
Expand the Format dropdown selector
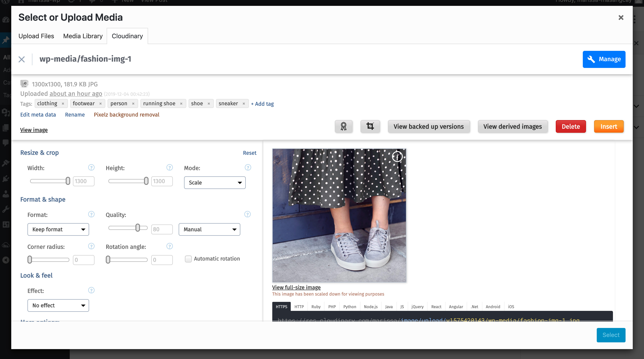(58, 229)
